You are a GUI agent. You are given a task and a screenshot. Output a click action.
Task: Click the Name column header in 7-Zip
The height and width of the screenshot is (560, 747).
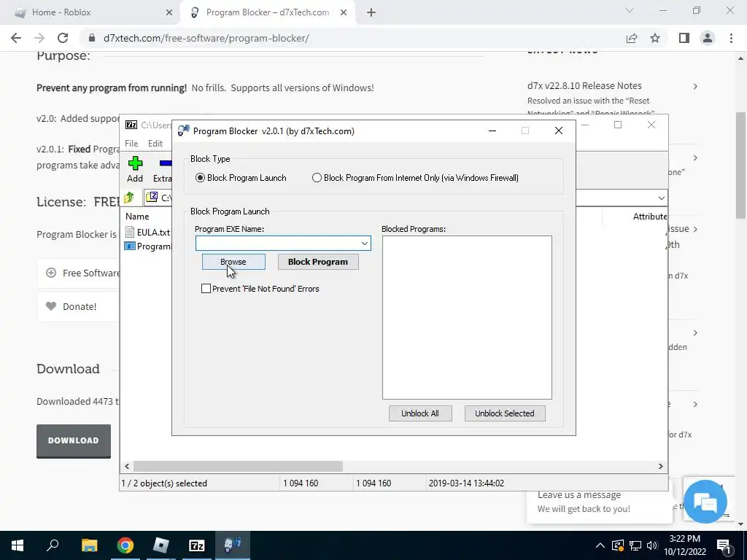tap(137, 216)
